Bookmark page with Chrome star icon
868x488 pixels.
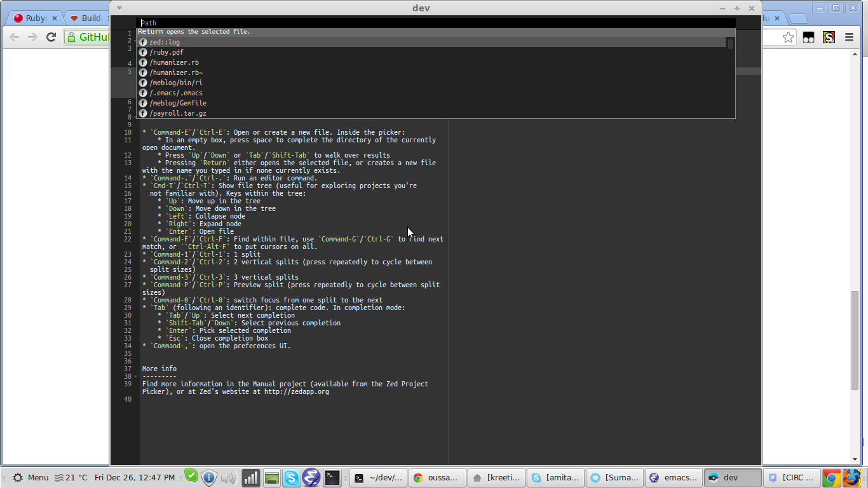788,37
